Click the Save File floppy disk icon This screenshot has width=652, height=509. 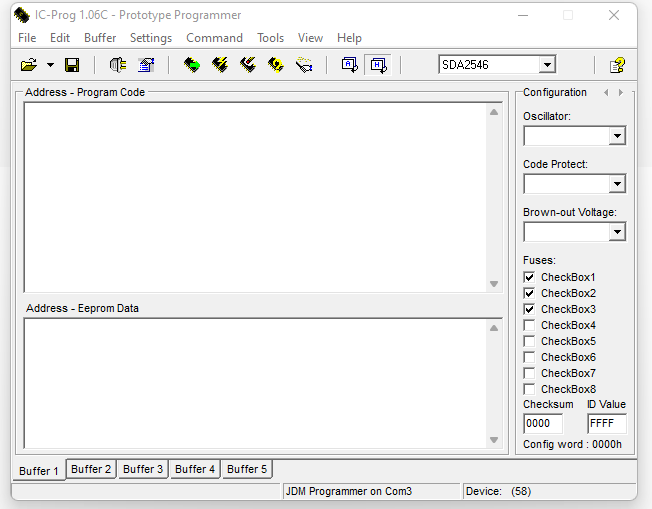coord(72,65)
